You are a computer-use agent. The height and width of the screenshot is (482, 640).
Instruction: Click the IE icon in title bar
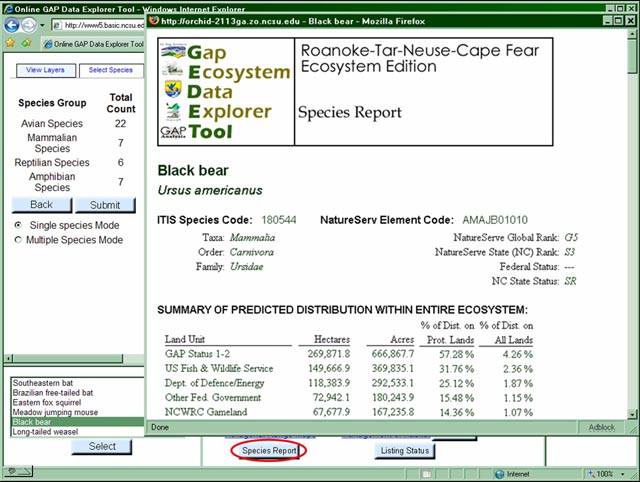point(8,9)
